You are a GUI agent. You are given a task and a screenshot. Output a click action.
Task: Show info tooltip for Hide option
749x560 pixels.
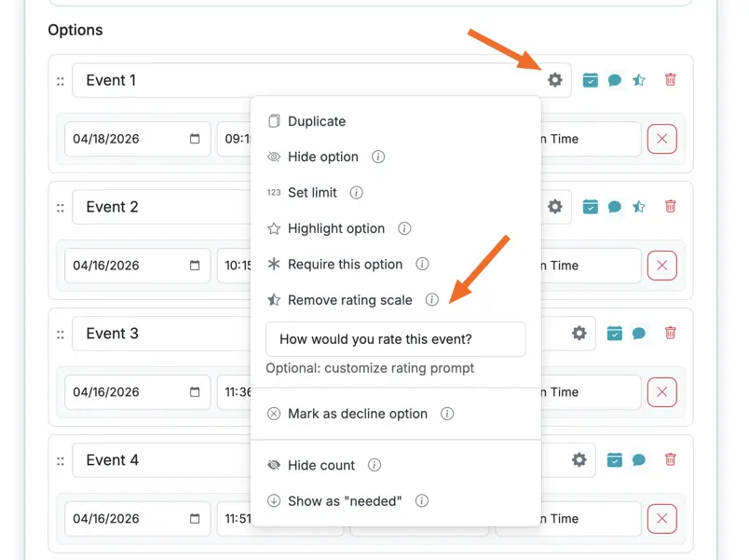(x=378, y=157)
